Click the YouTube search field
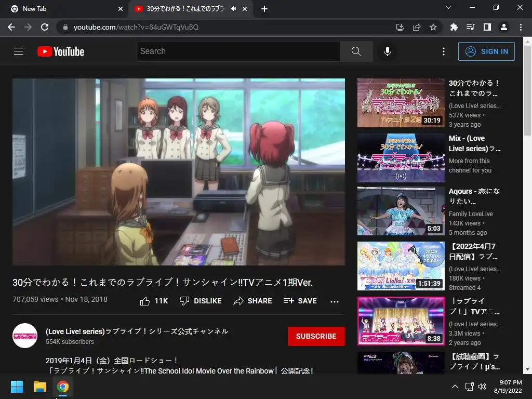The image size is (532, 399). (x=238, y=51)
